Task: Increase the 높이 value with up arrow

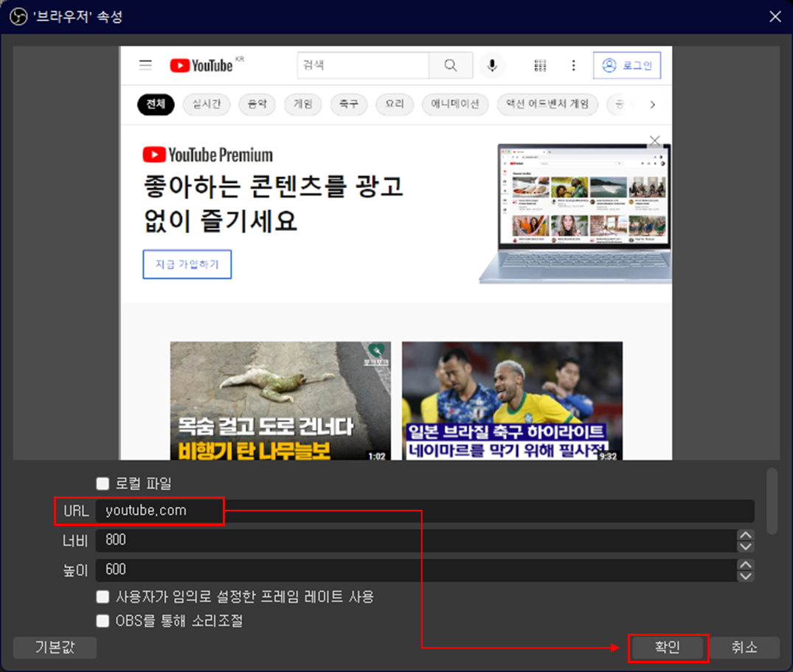Action: [x=746, y=564]
